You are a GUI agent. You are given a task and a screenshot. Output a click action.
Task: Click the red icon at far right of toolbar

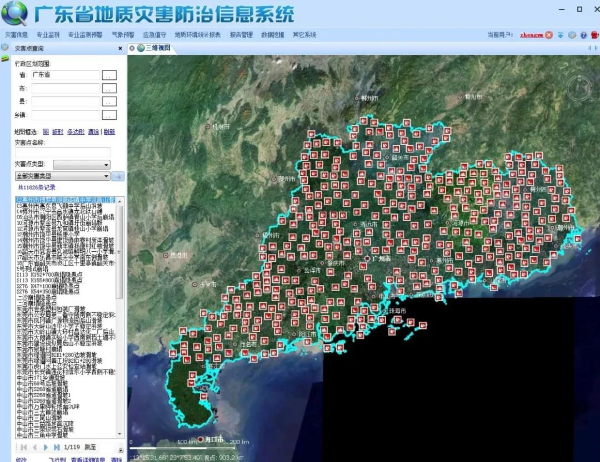point(595,35)
